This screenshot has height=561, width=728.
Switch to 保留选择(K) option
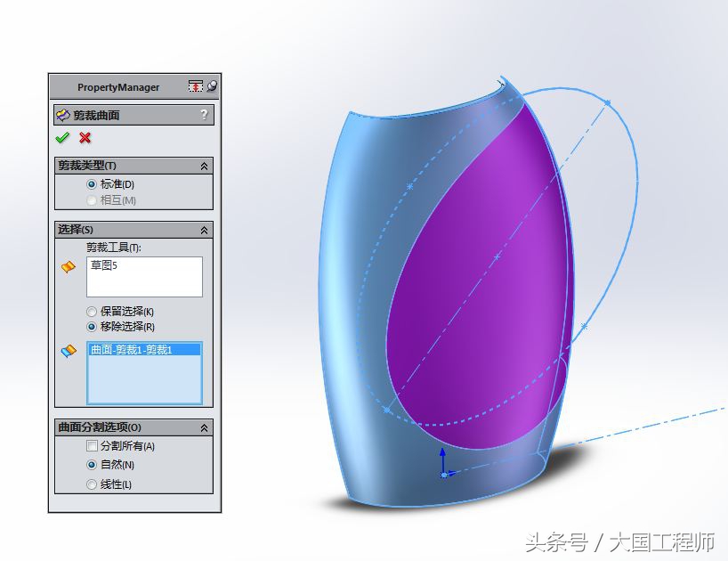(92, 311)
